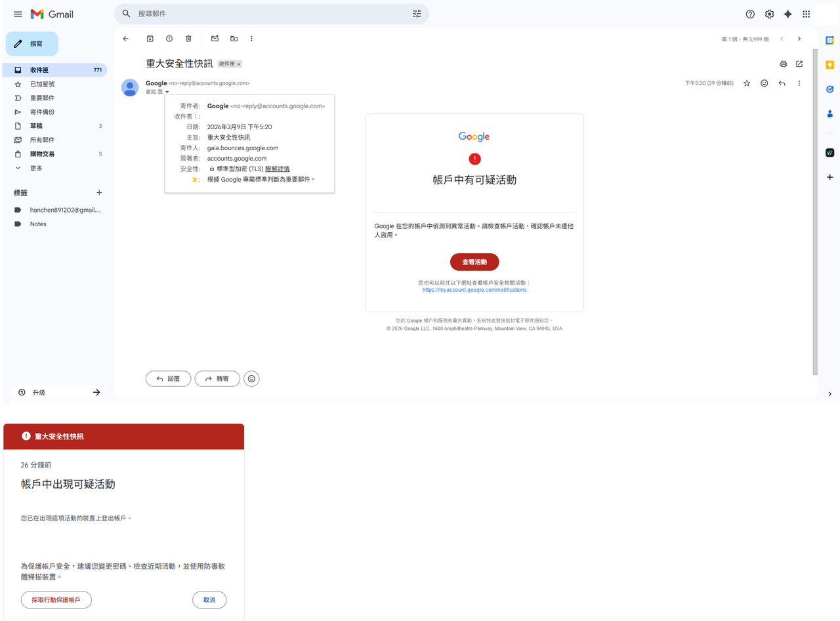
Task: Launch the Gemini sparkle assistant
Action: coord(788,14)
